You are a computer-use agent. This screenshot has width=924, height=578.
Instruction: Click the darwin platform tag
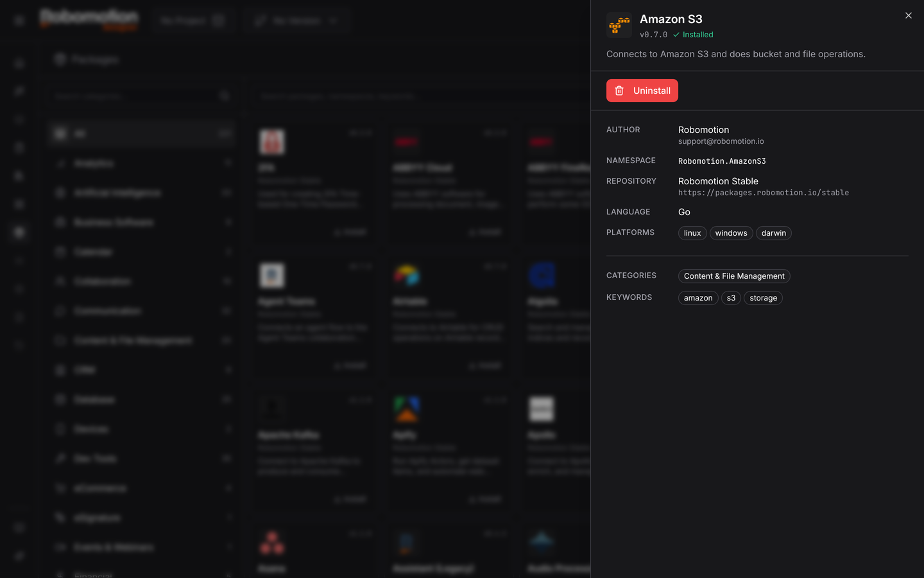point(774,233)
